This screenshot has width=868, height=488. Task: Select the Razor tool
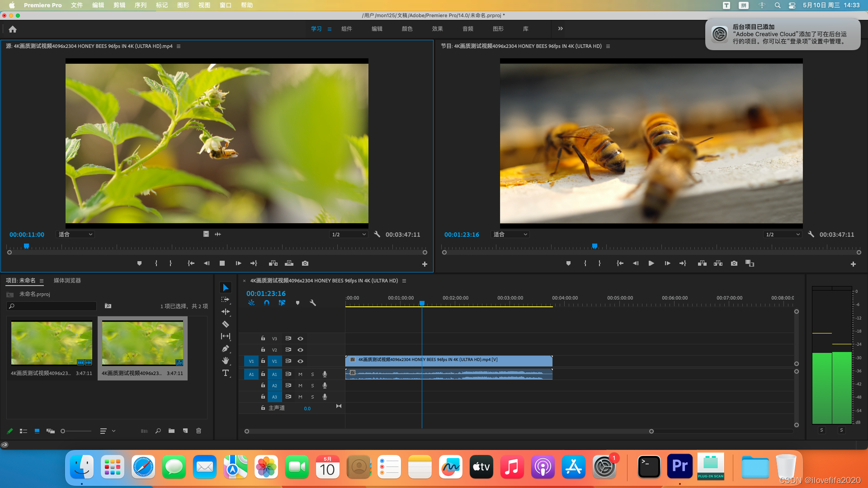(225, 324)
